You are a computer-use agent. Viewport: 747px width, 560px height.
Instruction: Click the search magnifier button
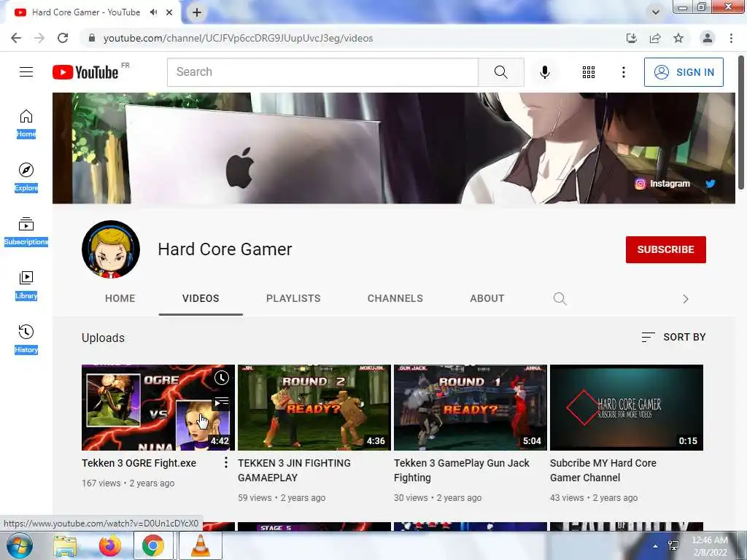pyautogui.click(x=500, y=72)
